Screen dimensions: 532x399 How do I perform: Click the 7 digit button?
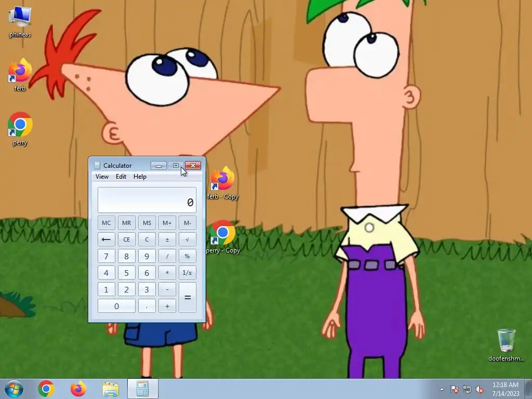106,256
